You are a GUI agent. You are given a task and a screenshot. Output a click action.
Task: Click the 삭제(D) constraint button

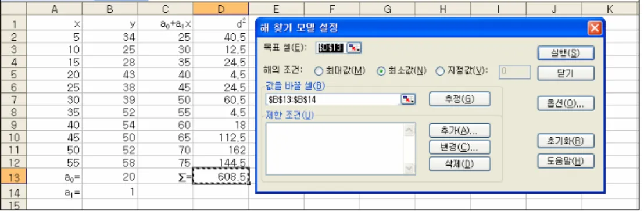pyautogui.click(x=460, y=163)
